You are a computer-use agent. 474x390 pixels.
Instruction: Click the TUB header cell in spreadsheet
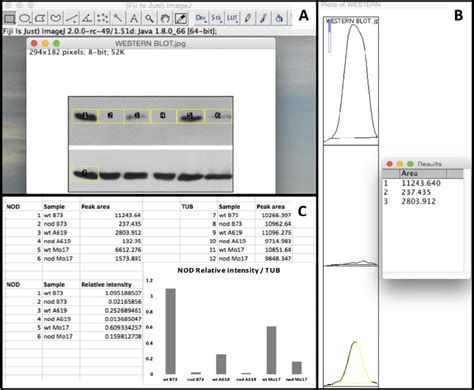tap(199, 207)
